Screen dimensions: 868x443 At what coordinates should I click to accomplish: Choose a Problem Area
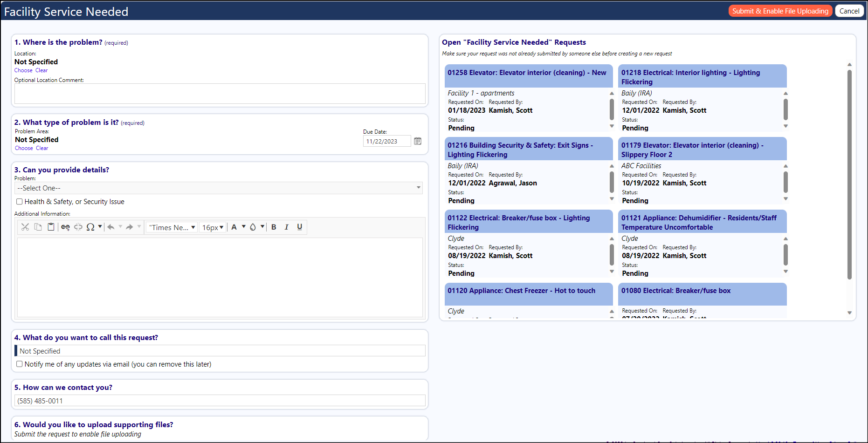pos(24,148)
